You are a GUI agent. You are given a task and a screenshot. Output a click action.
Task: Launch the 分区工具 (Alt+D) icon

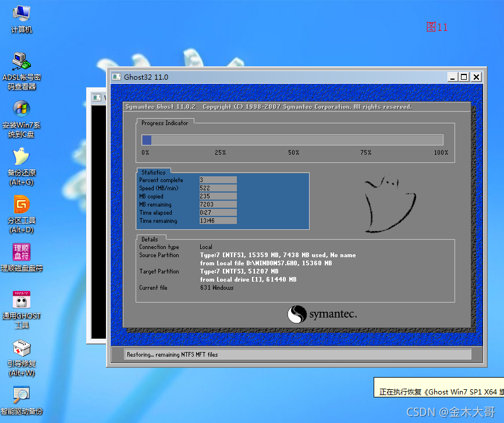click(x=22, y=214)
